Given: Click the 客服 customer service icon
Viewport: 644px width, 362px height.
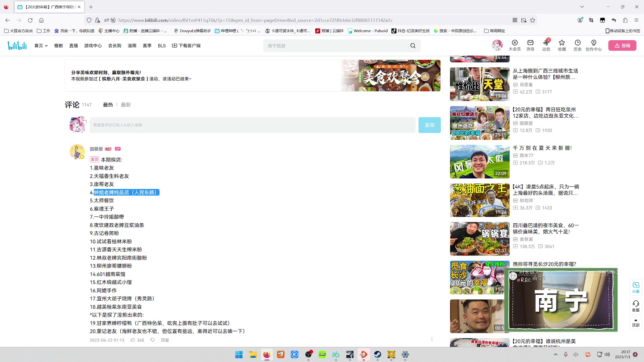Looking at the screenshot, I should [636, 306].
